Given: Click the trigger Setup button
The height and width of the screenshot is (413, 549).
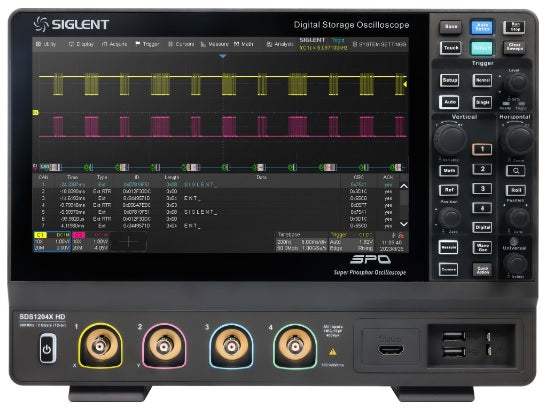Looking at the screenshot, I should click(450, 80).
